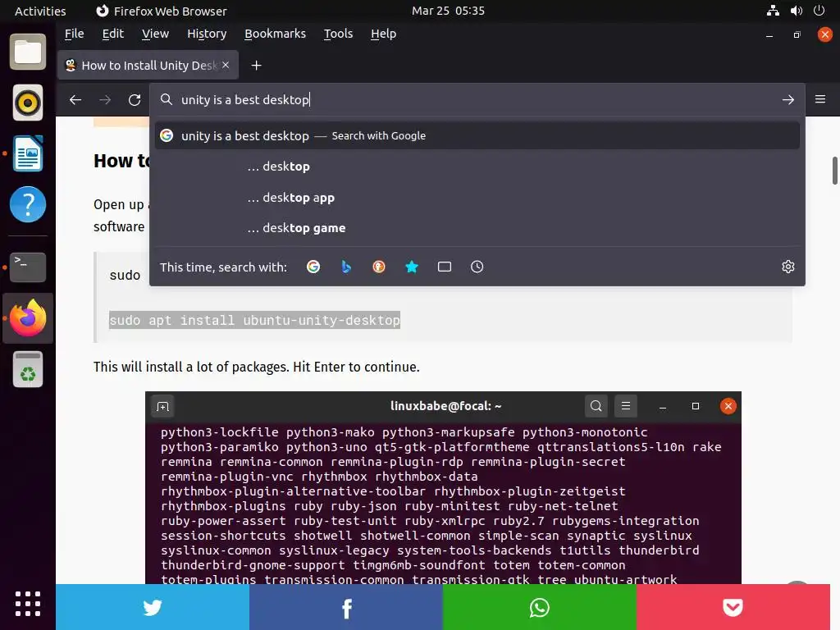Image resolution: width=840 pixels, height=630 pixels.
Task: Close the How to Install Unity tab
Action: [226, 65]
